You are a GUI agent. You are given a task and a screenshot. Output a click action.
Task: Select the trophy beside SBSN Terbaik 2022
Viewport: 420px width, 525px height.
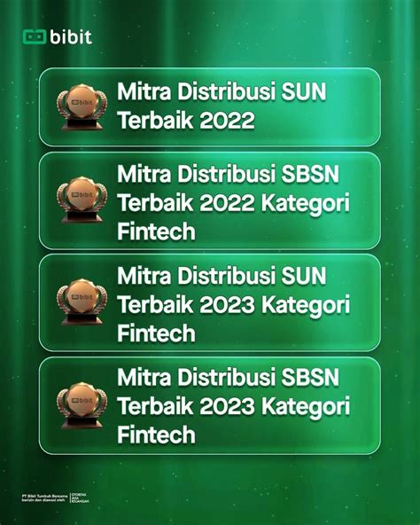[82, 200]
